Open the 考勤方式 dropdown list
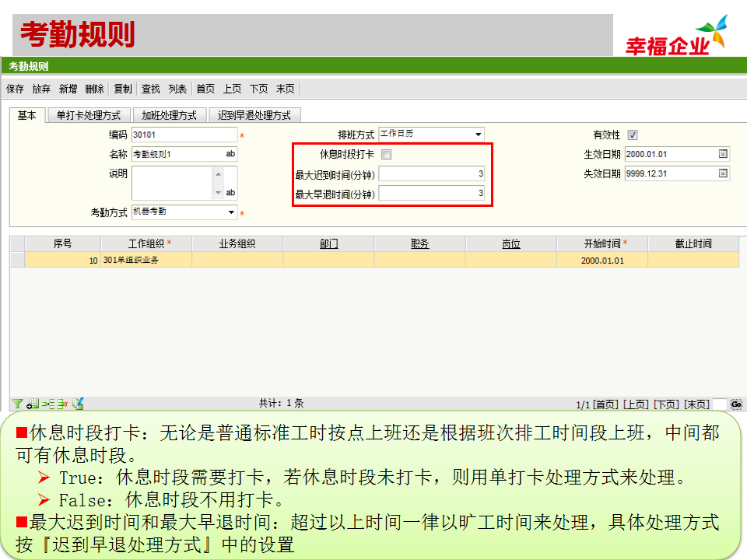 tap(231, 212)
